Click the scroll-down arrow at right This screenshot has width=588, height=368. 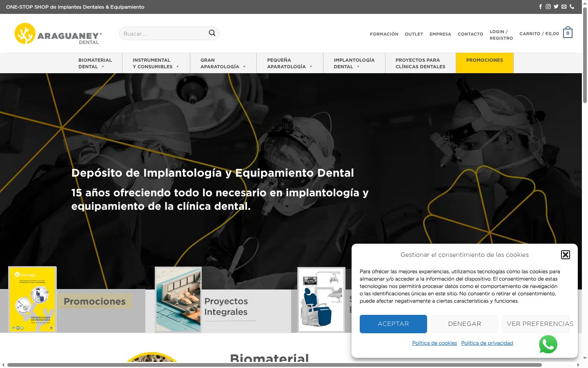585,358
